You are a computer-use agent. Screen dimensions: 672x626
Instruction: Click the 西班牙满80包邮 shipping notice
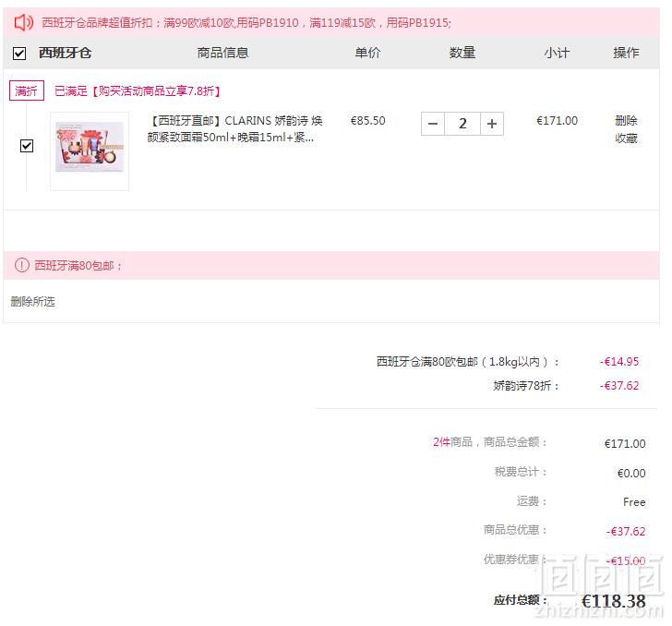tap(78, 265)
